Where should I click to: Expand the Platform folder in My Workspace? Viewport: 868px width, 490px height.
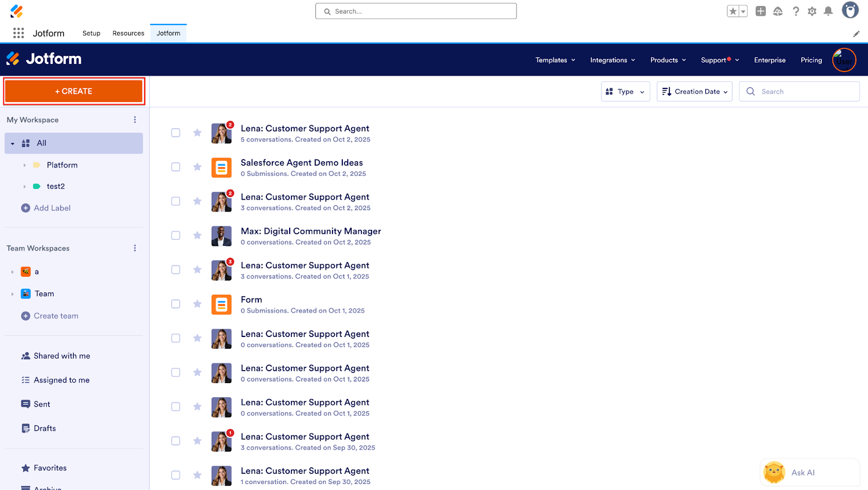click(24, 164)
